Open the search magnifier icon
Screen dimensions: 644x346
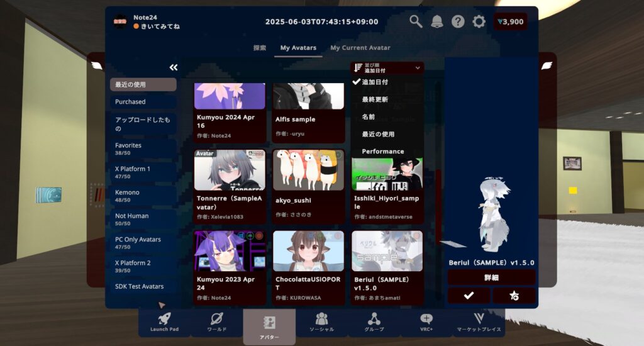tap(416, 21)
